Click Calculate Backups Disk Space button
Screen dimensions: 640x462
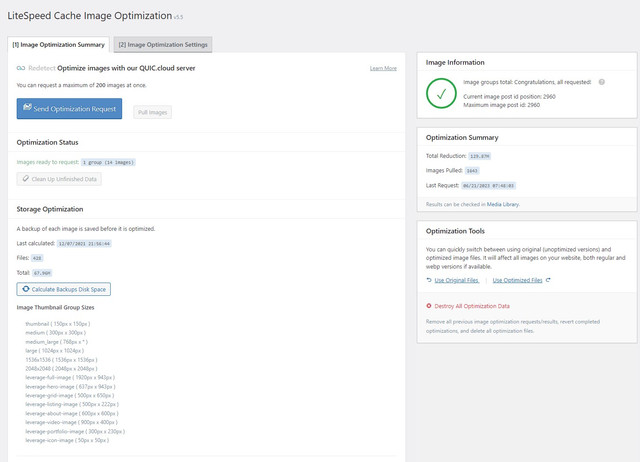point(64,289)
